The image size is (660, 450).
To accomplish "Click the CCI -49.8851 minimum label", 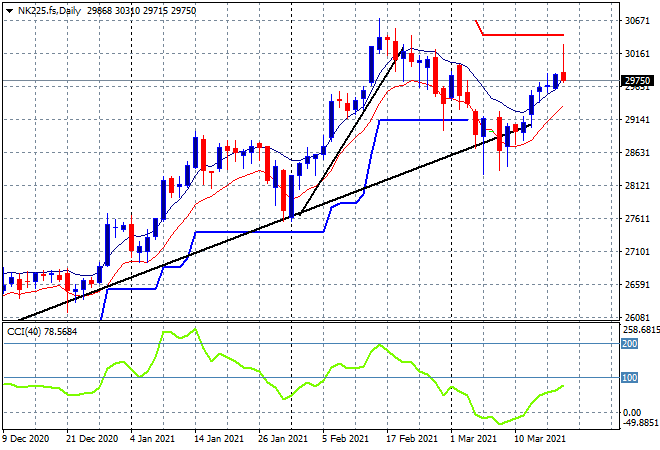I will 641,422.
